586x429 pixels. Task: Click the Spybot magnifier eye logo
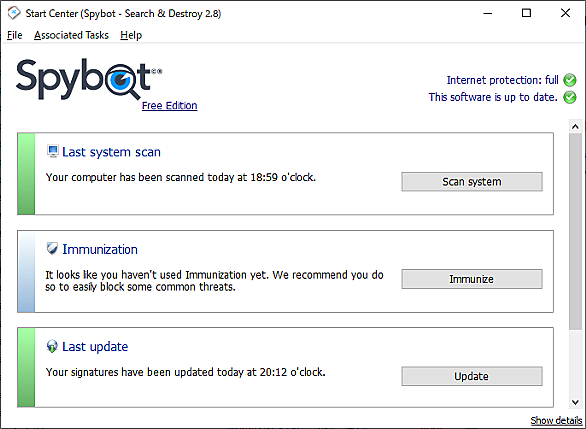[x=121, y=80]
